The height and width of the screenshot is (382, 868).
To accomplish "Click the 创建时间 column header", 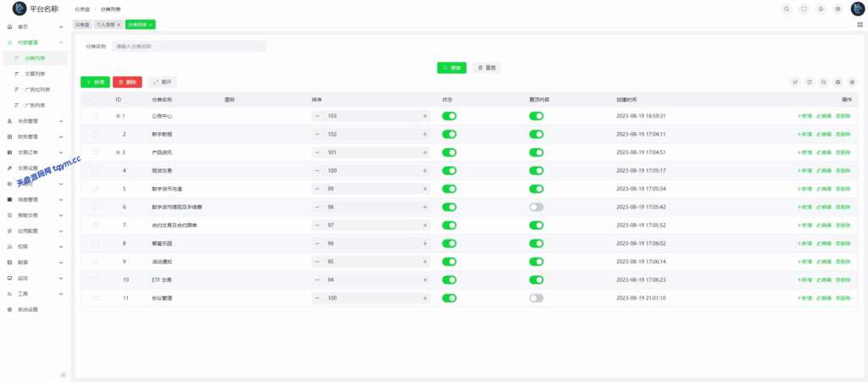I will coord(626,99).
